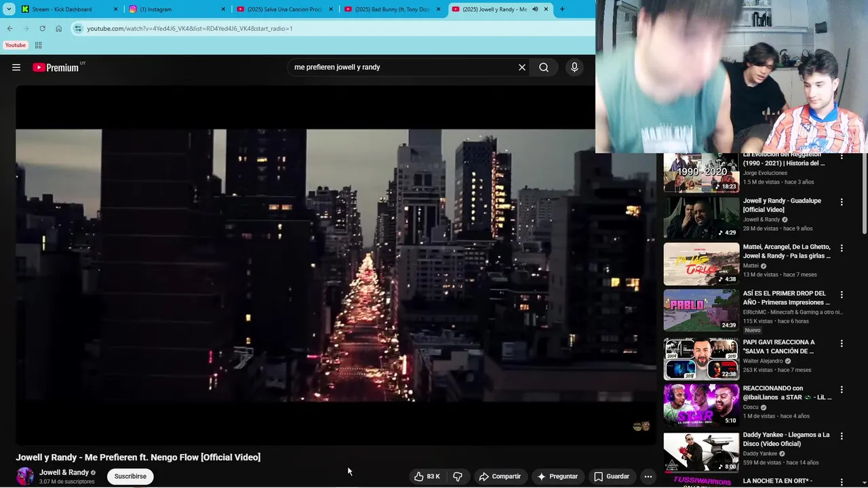Open ASÍ ES EL PRIMER DROP thumbnail

[701, 310]
